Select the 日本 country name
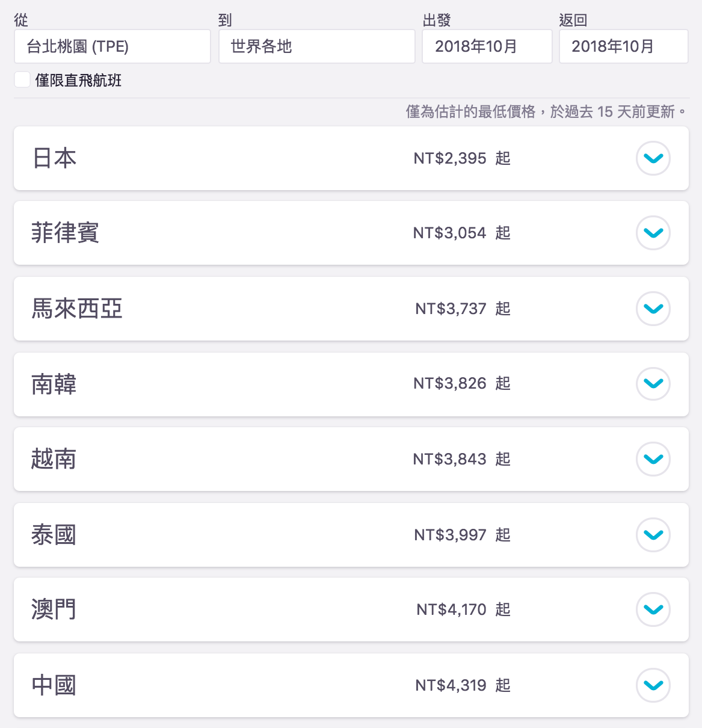702x728 pixels. click(x=54, y=158)
